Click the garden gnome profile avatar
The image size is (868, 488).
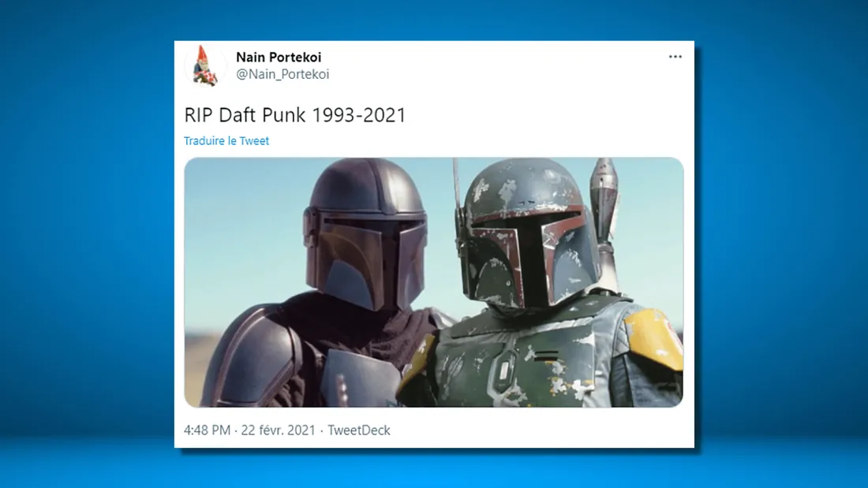pyautogui.click(x=205, y=65)
